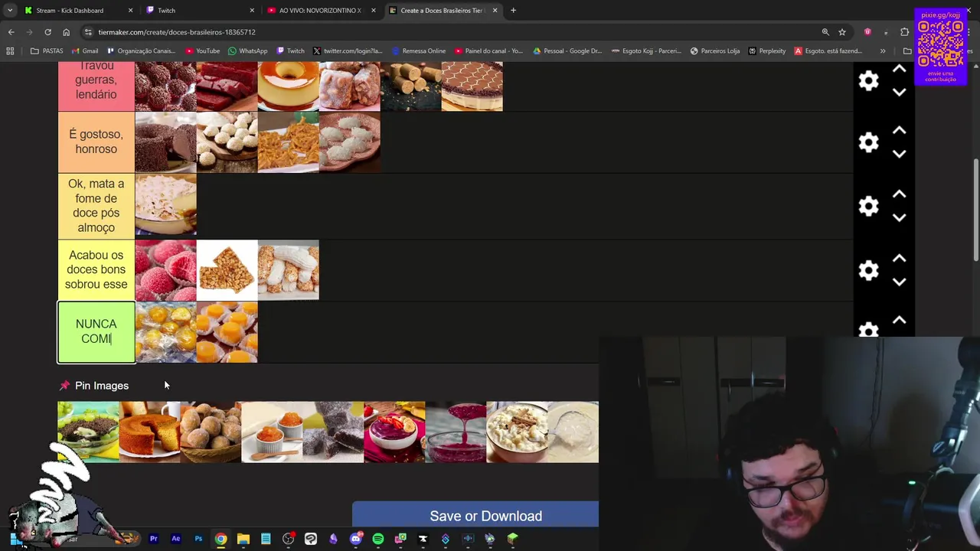The height and width of the screenshot is (551, 980).
Task: Select the açaí bowl image in the unranked pool
Action: pos(394,432)
